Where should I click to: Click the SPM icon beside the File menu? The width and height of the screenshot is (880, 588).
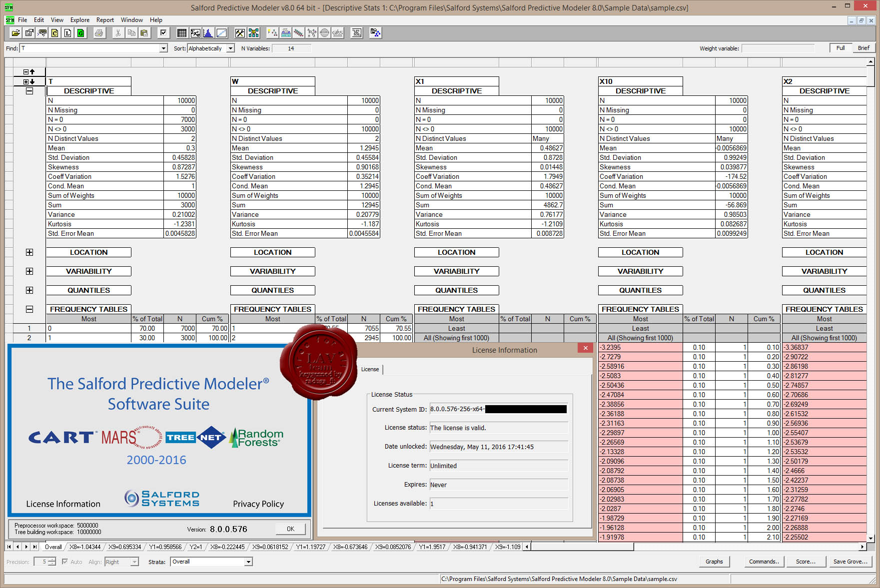coord(9,20)
